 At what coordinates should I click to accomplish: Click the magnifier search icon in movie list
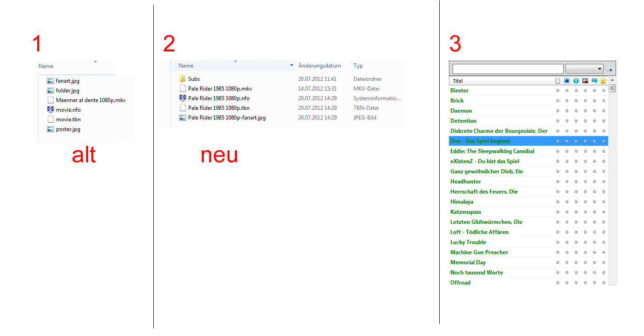point(609,69)
